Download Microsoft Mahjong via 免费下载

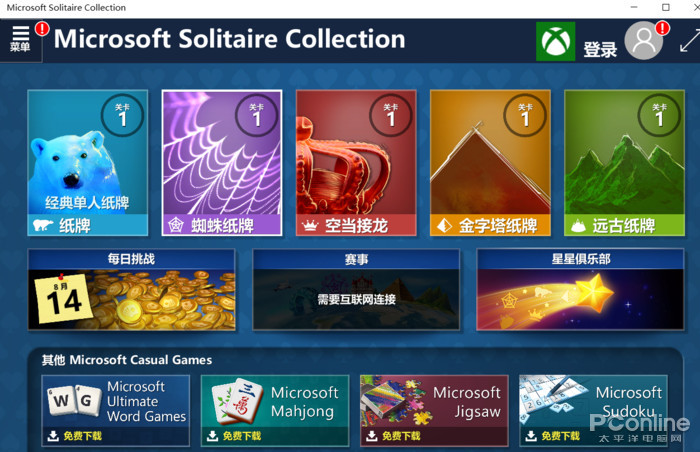(x=234, y=436)
